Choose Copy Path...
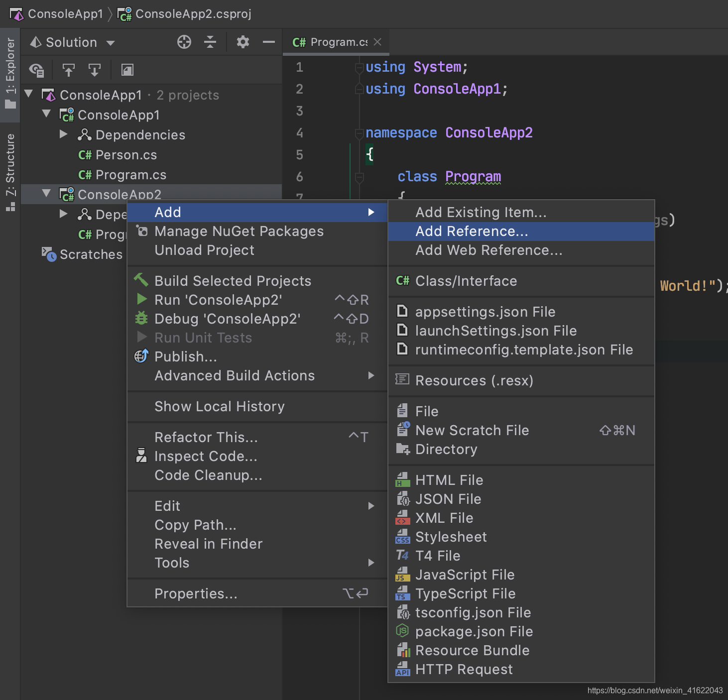This screenshot has height=700, width=728. (x=257, y=525)
